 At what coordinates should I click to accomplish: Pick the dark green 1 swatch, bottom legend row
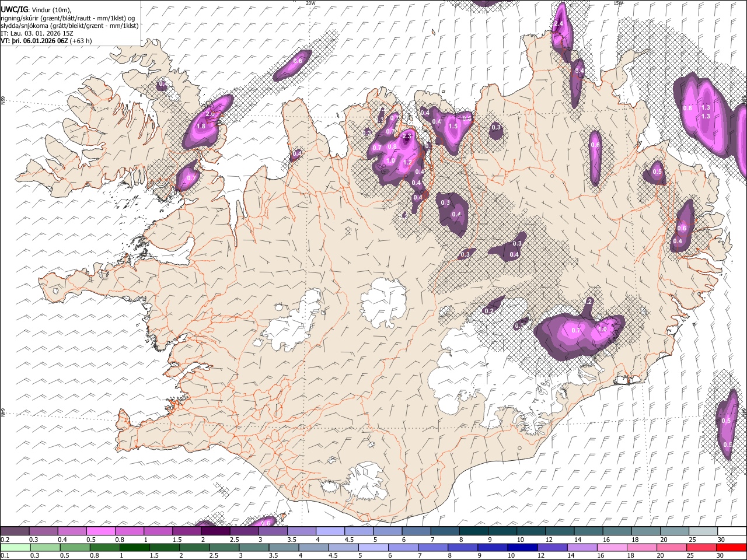pyautogui.click(x=134, y=547)
